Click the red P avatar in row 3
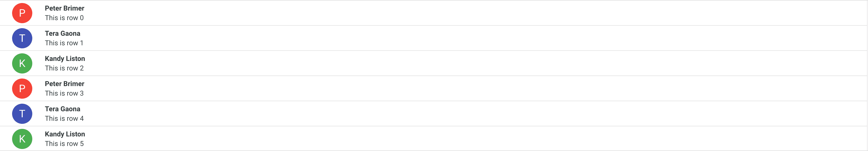868x151 pixels. click(x=22, y=88)
